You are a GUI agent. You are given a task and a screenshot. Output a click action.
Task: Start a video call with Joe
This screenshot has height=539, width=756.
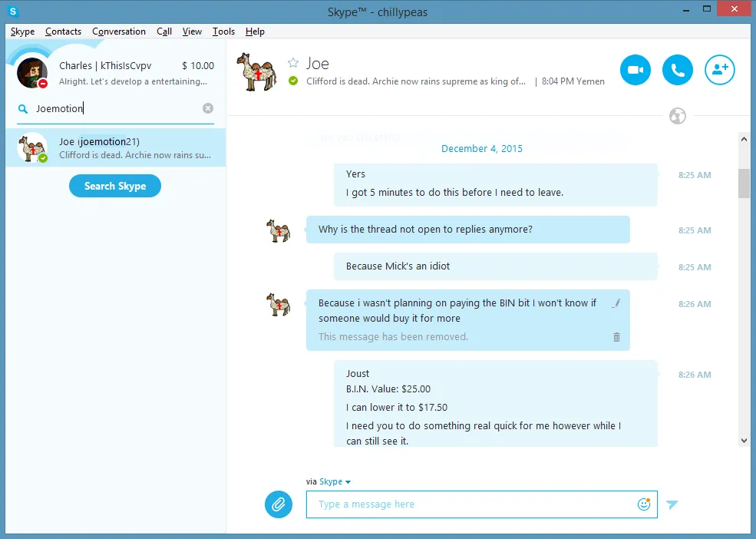pyautogui.click(x=635, y=70)
